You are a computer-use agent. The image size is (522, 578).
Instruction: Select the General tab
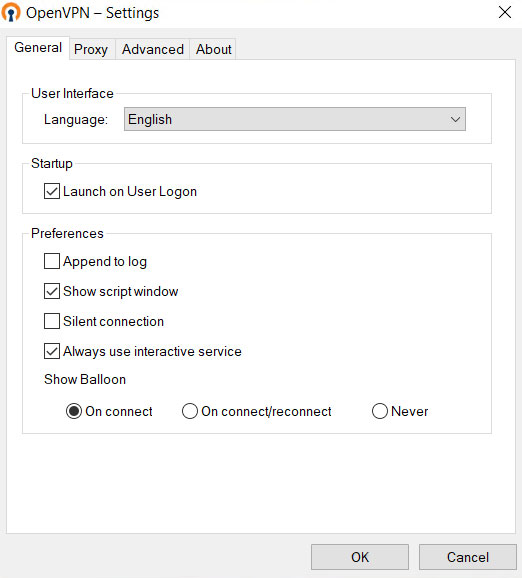pyautogui.click(x=38, y=48)
